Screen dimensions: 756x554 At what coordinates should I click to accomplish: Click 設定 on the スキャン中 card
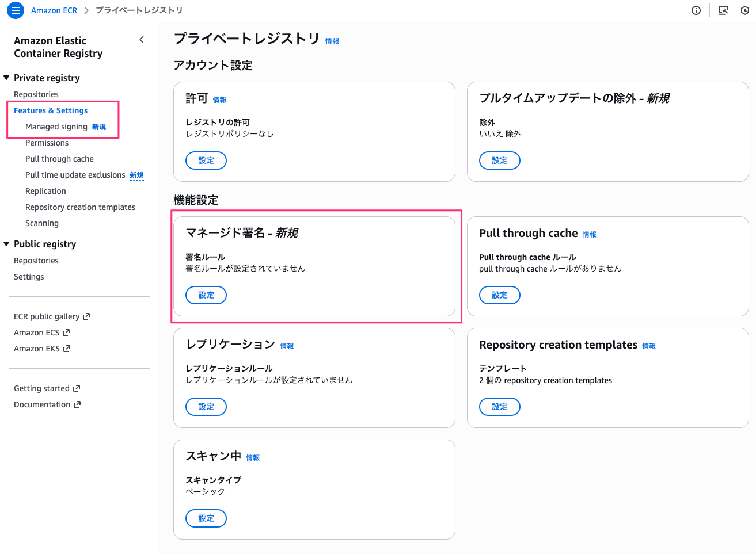(206, 518)
